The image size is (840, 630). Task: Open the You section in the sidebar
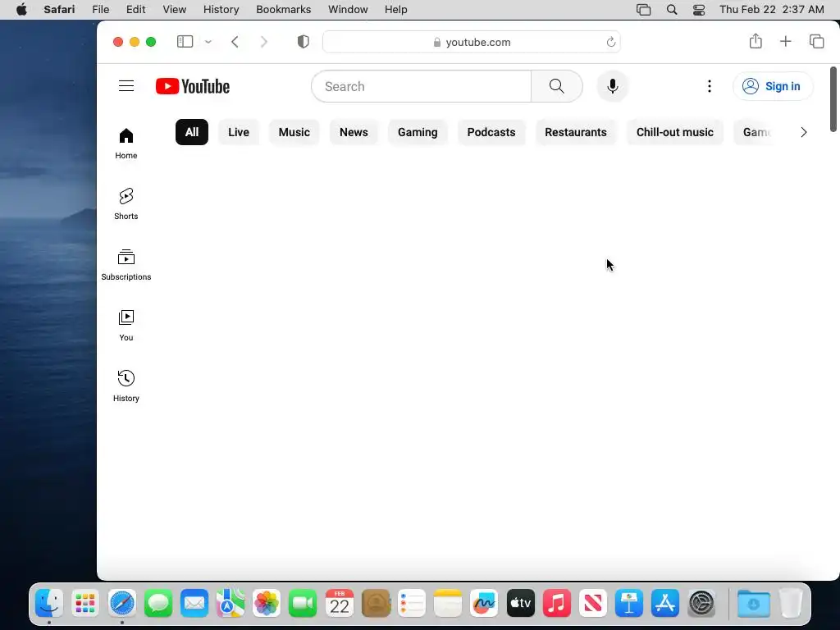click(126, 325)
